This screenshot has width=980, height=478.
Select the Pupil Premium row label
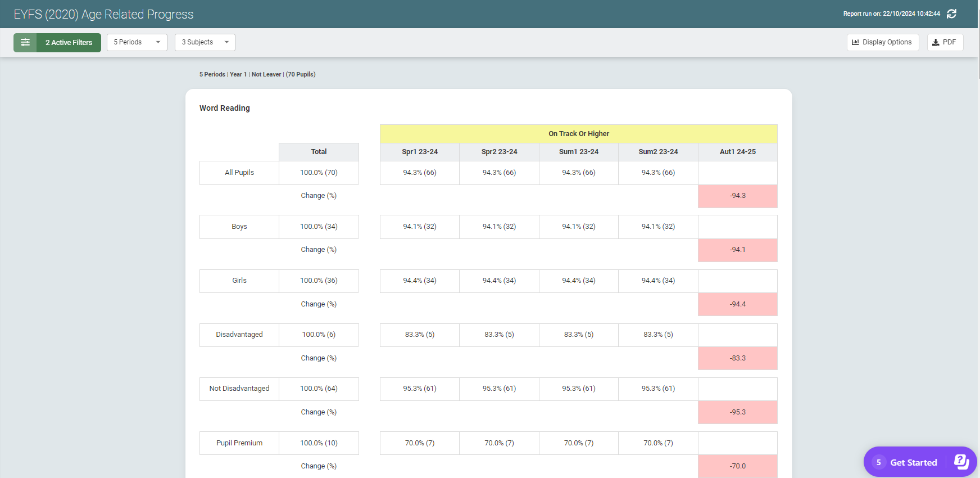[239, 443]
